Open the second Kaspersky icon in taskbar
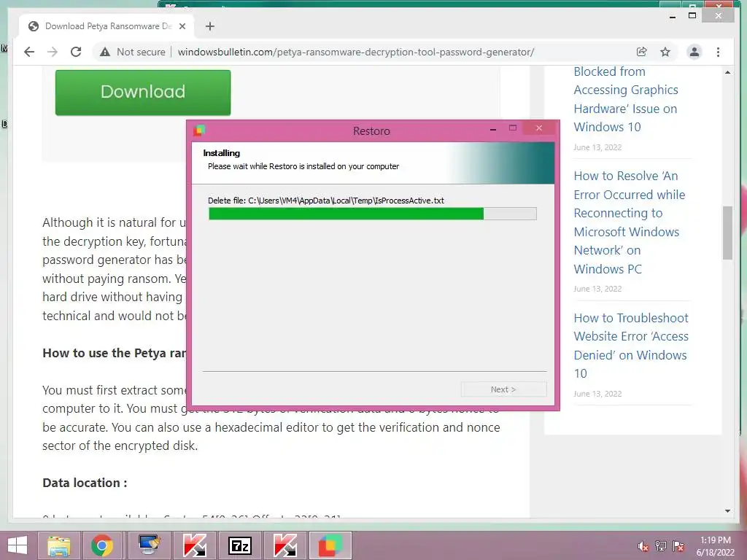Image resolution: width=747 pixels, height=560 pixels. coord(285,545)
